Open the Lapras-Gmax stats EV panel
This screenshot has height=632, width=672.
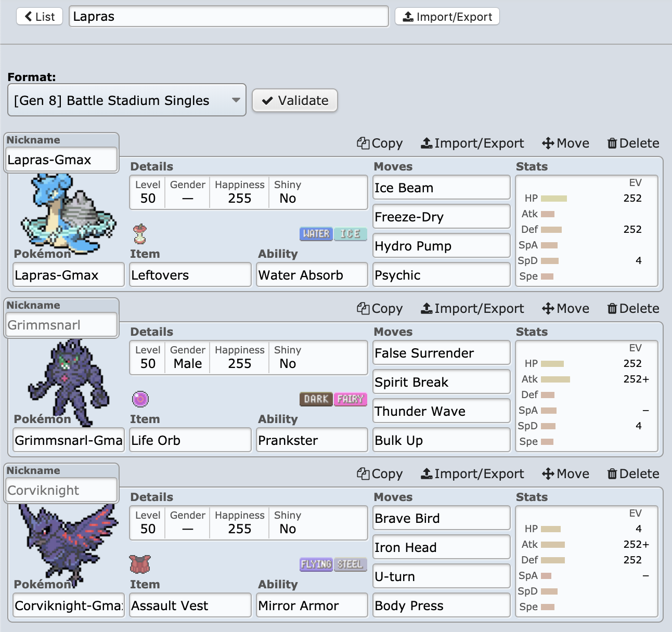point(587,231)
